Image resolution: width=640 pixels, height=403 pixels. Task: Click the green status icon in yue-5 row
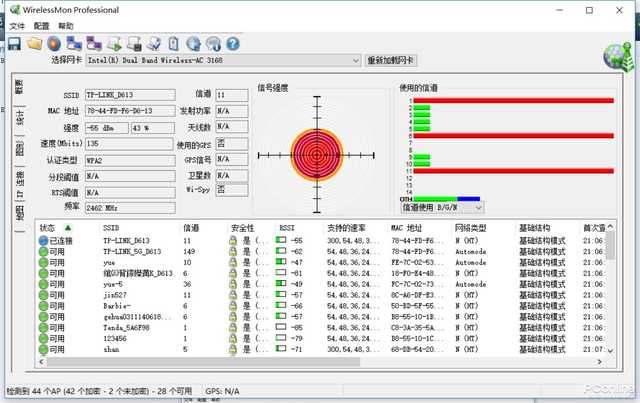click(x=43, y=284)
